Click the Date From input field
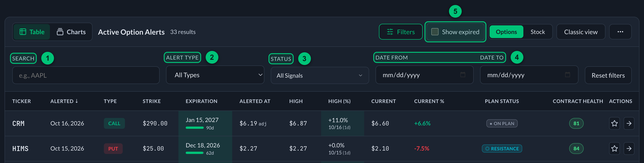This screenshot has width=644, height=163. [x=424, y=75]
